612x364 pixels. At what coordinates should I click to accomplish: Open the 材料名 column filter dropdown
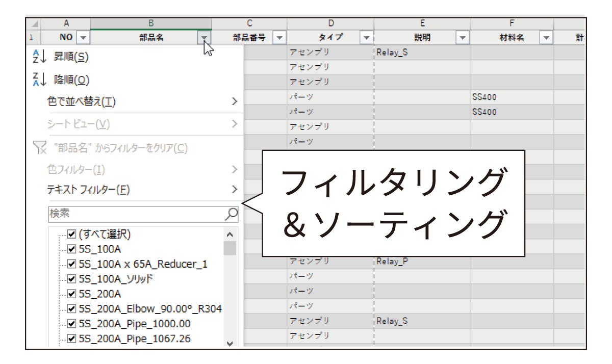point(546,37)
